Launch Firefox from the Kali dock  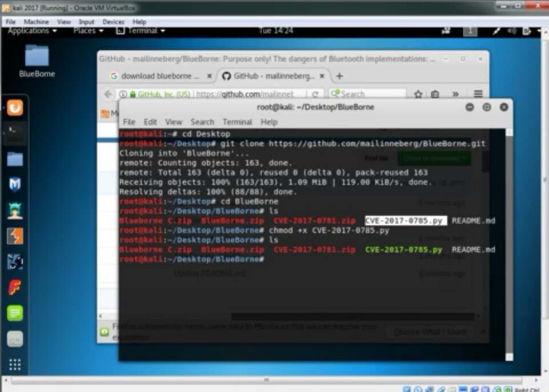tap(15, 108)
